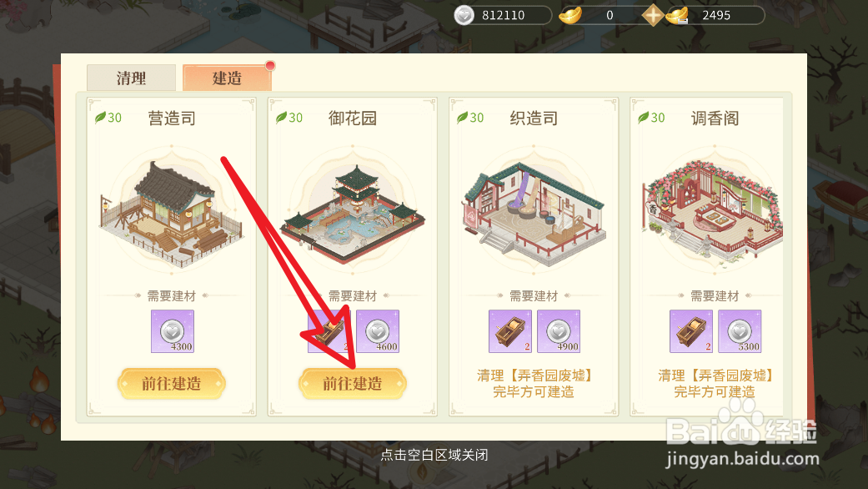Image resolution: width=868 pixels, height=489 pixels.
Task: Tap the silver heart coin currency icon
Action: click(x=464, y=15)
